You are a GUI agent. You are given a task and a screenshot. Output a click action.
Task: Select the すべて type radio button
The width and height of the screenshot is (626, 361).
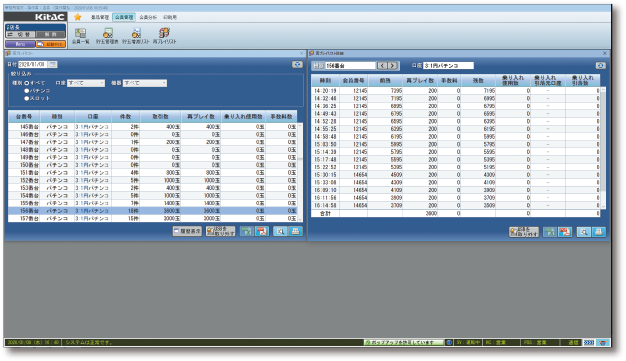pos(27,83)
